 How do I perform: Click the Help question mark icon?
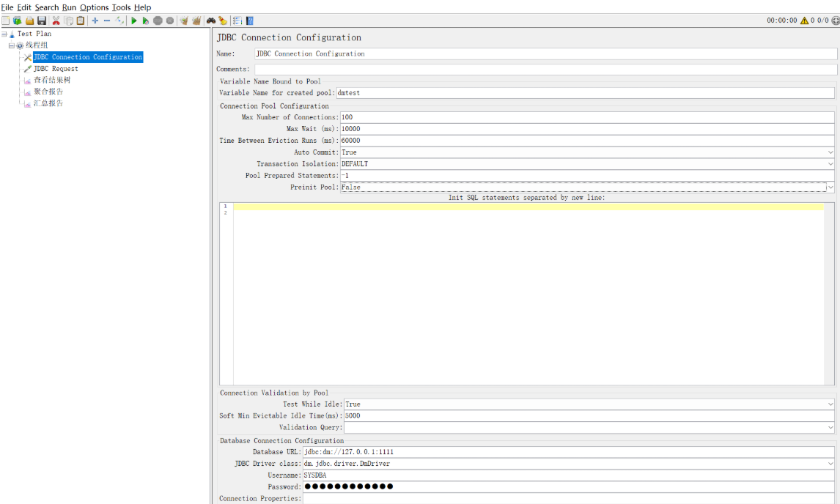[x=250, y=21]
